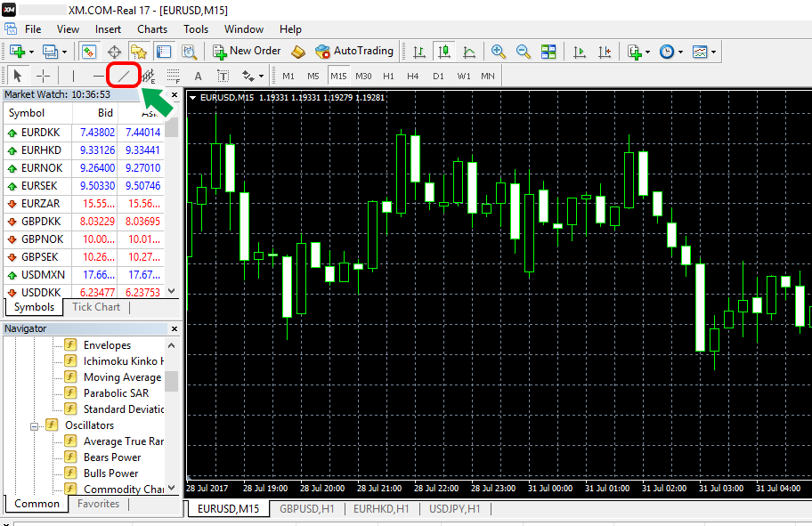Open the File menu
The width and height of the screenshot is (812, 526).
(33, 29)
